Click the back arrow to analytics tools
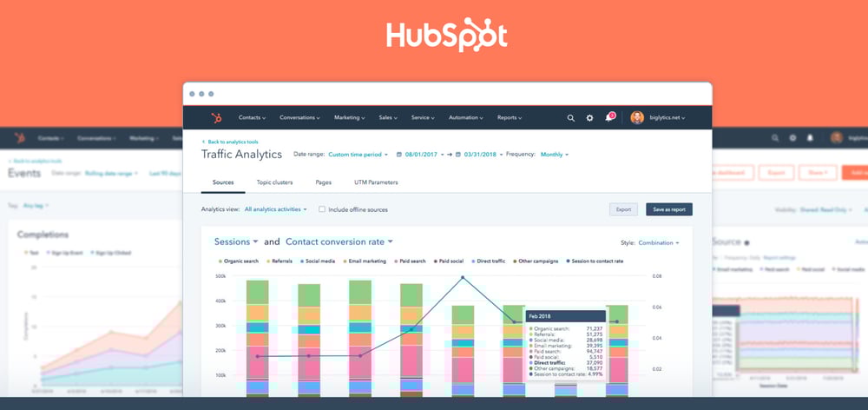 point(204,142)
